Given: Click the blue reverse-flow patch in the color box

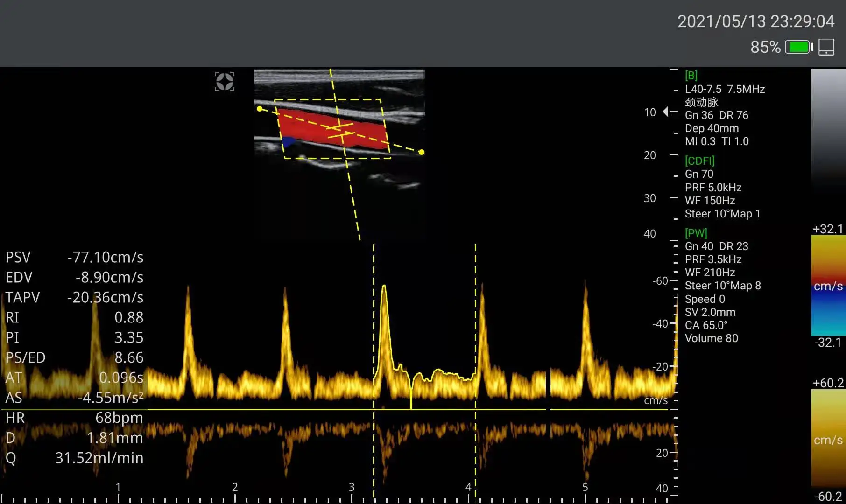Looking at the screenshot, I should 288,141.
